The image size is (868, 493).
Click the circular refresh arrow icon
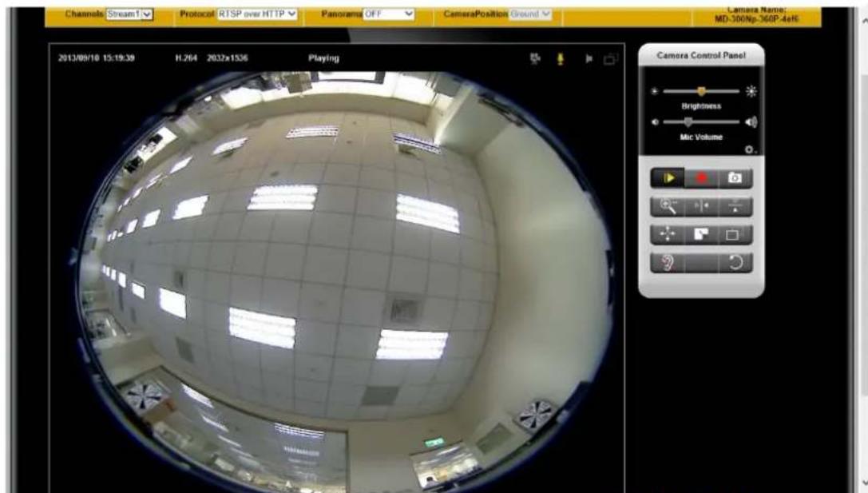pyautogui.click(x=735, y=263)
